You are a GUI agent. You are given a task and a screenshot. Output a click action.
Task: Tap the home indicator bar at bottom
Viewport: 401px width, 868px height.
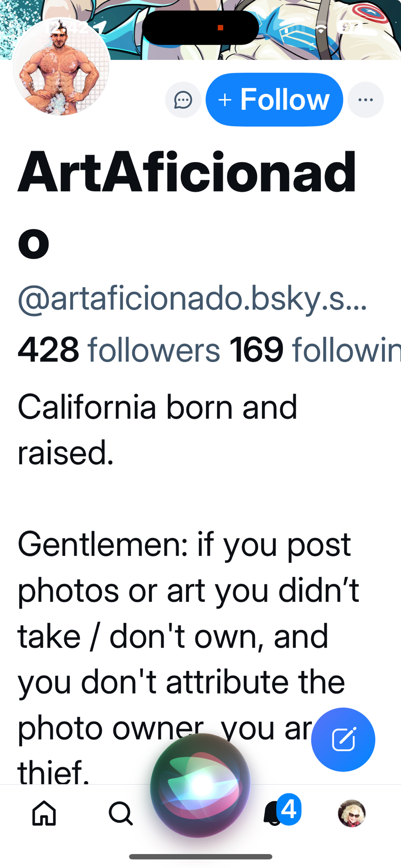tap(200, 856)
